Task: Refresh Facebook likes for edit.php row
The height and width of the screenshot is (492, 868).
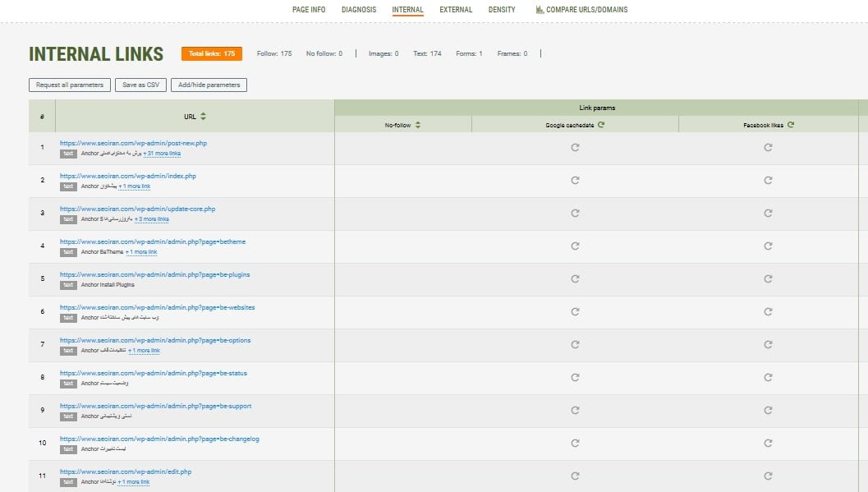Action: click(768, 476)
